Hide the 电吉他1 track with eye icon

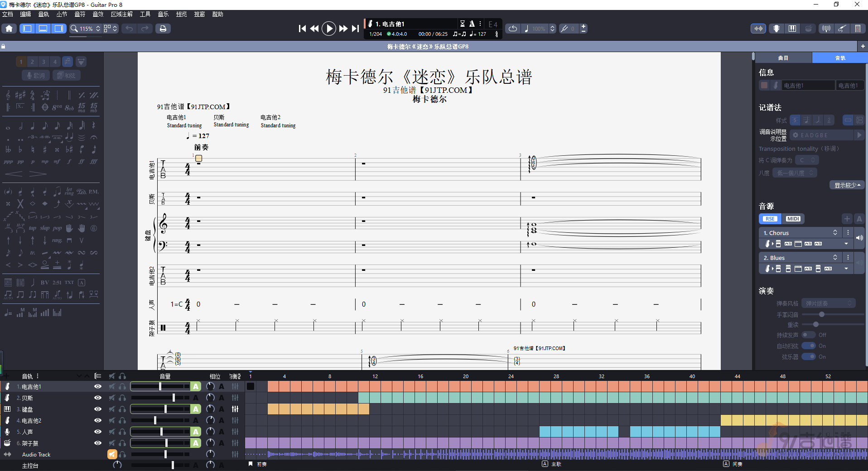[x=97, y=387]
